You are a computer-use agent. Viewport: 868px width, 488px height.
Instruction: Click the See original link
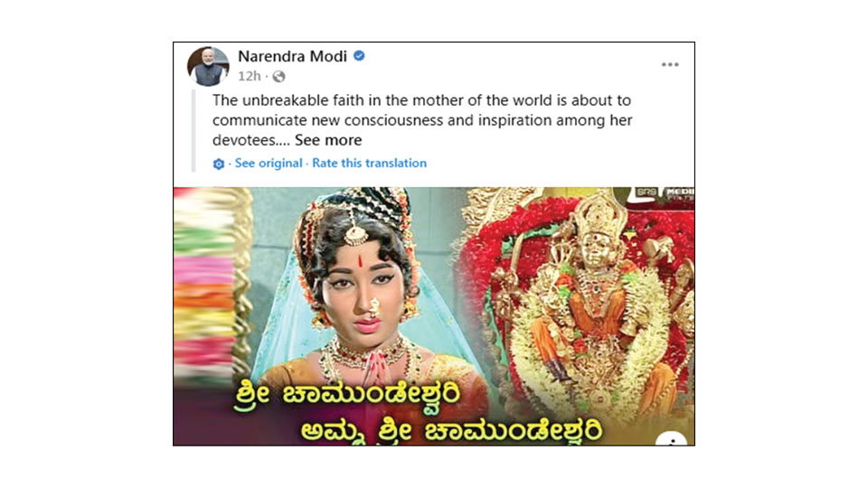point(269,164)
